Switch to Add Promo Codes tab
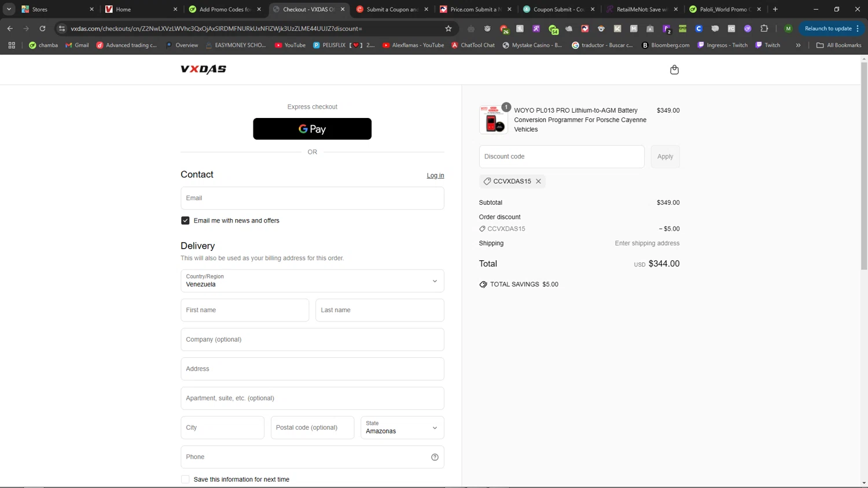868x488 pixels. click(225, 9)
